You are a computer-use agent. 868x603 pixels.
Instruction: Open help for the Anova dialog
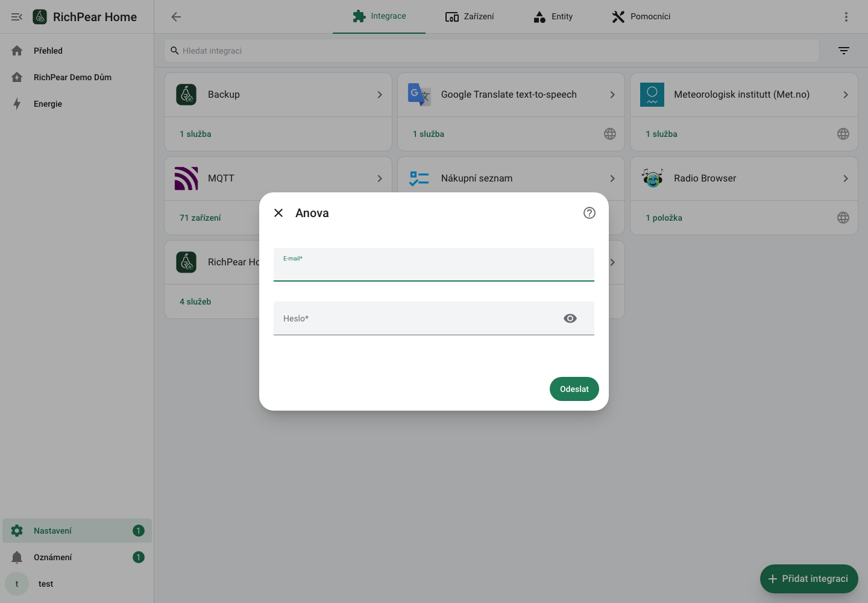point(590,213)
